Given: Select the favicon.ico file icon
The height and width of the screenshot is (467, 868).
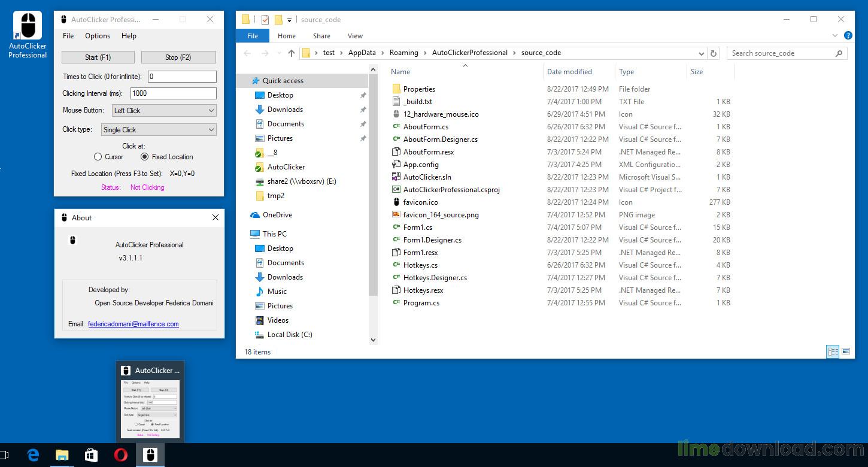Looking at the screenshot, I should pyautogui.click(x=396, y=202).
